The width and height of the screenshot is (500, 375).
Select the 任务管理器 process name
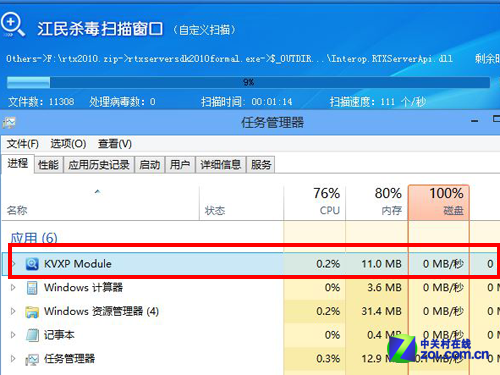[69, 359]
